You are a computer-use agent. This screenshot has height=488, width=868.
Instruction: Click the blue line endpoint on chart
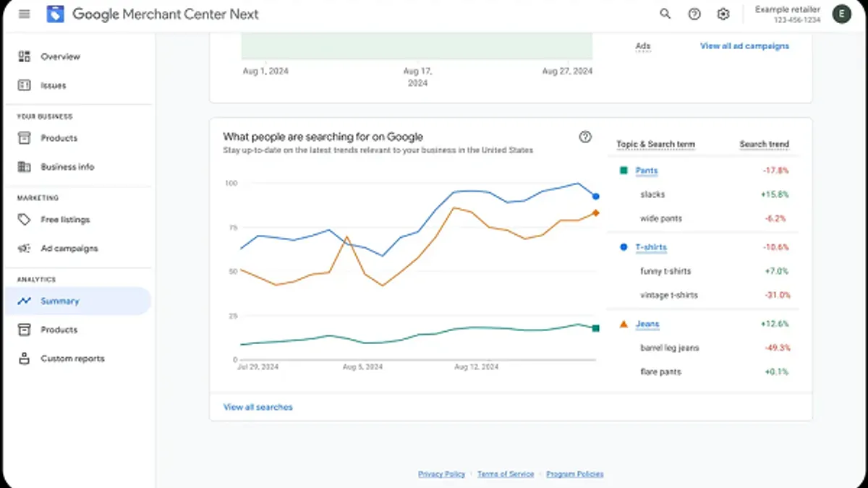[596, 196]
